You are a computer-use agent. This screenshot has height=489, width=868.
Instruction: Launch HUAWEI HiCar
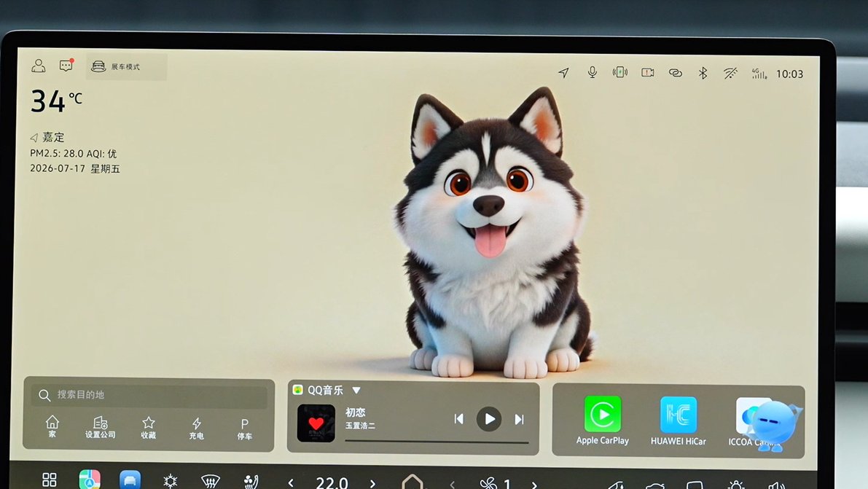(678, 421)
